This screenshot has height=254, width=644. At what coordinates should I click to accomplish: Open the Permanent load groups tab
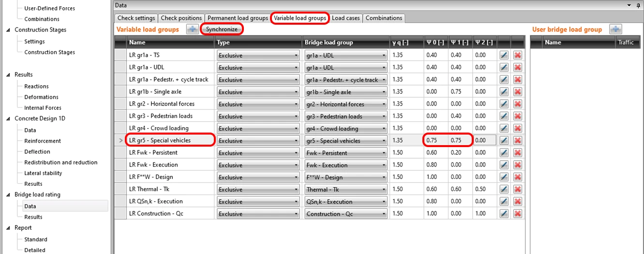coord(238,18)
